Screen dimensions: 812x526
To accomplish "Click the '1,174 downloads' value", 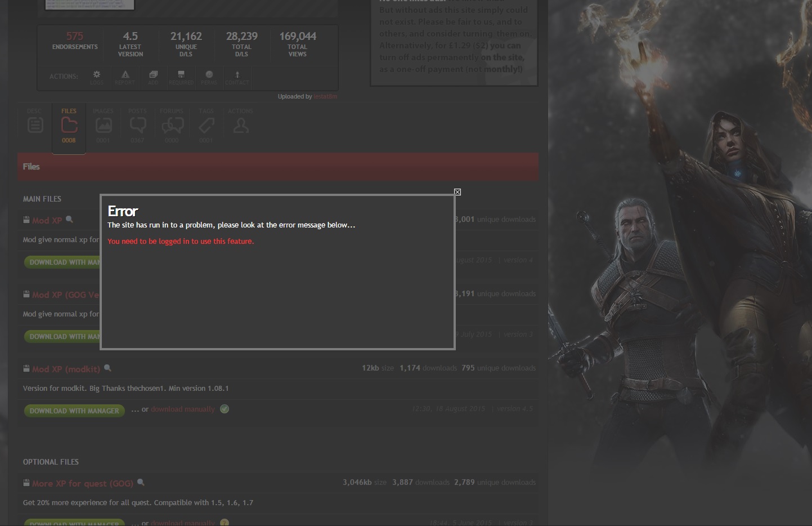I will [428, 368].
